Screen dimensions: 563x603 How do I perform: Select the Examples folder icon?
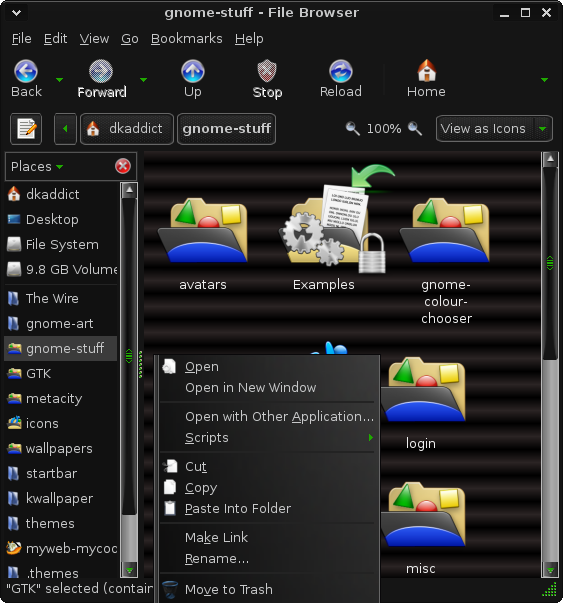pyautogui.click(x=333, y=219)
